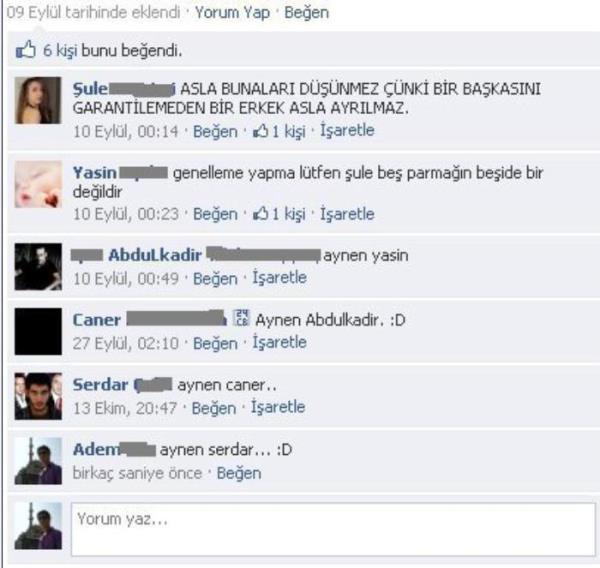Open Abdulkadir's profile picture thumbnail
Viewport: 600px width, 568px height.
[38, 267]
